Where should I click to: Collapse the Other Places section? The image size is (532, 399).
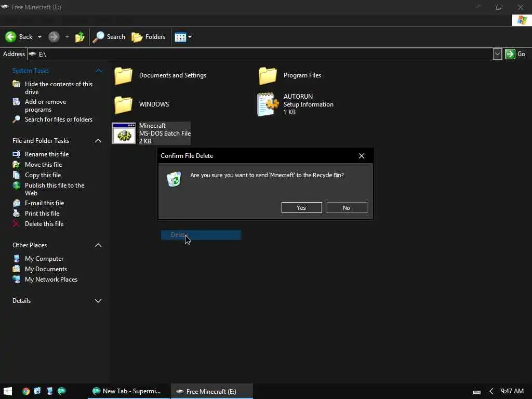pos(98,245)
